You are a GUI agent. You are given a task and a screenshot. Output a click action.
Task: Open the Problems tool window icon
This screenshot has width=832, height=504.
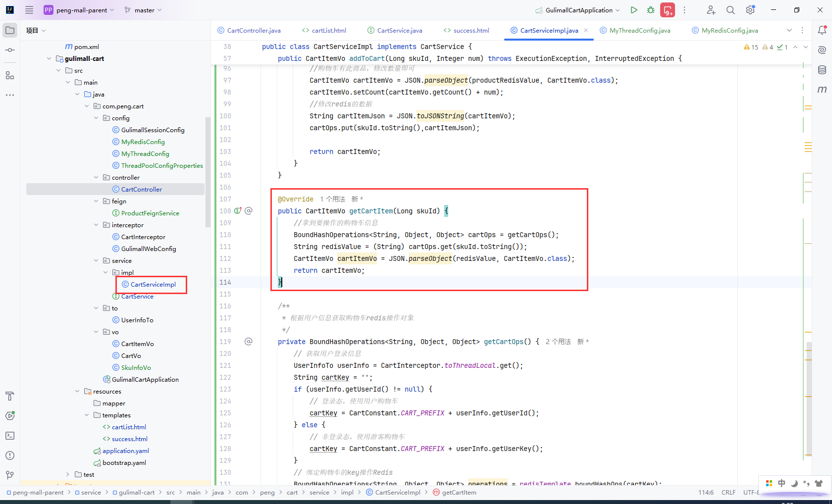tap(10, 455)
